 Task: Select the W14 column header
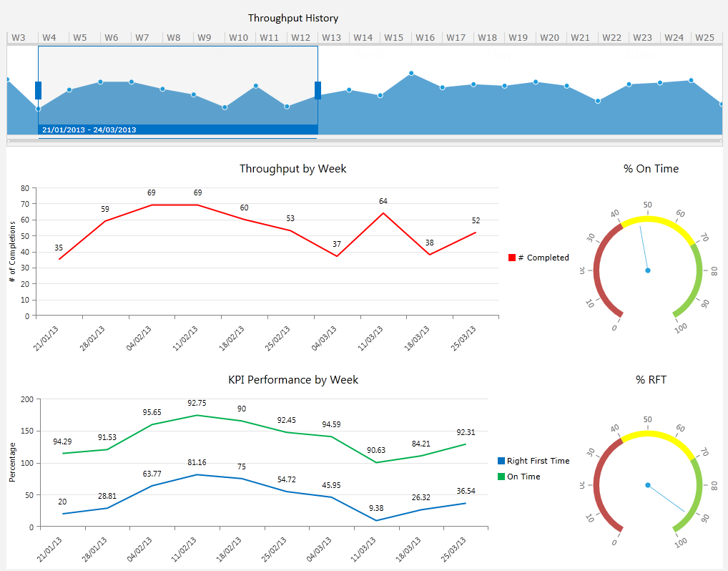[363, 36]
